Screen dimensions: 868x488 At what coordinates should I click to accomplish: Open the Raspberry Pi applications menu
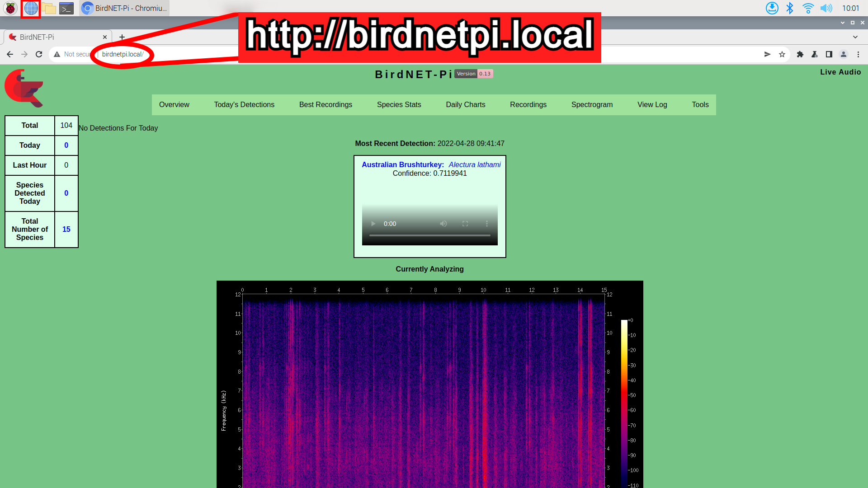pyautogui.click(x=10, y=8)
